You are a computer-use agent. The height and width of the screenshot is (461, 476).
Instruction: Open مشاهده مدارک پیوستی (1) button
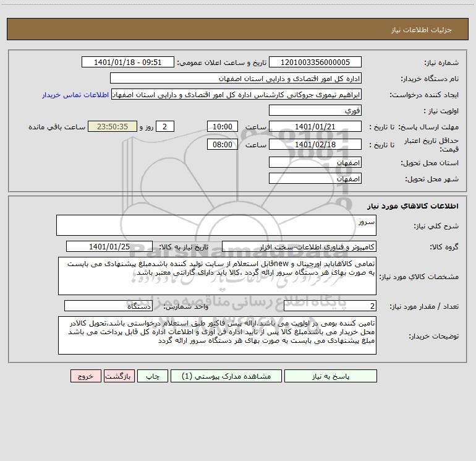point(226,376)
